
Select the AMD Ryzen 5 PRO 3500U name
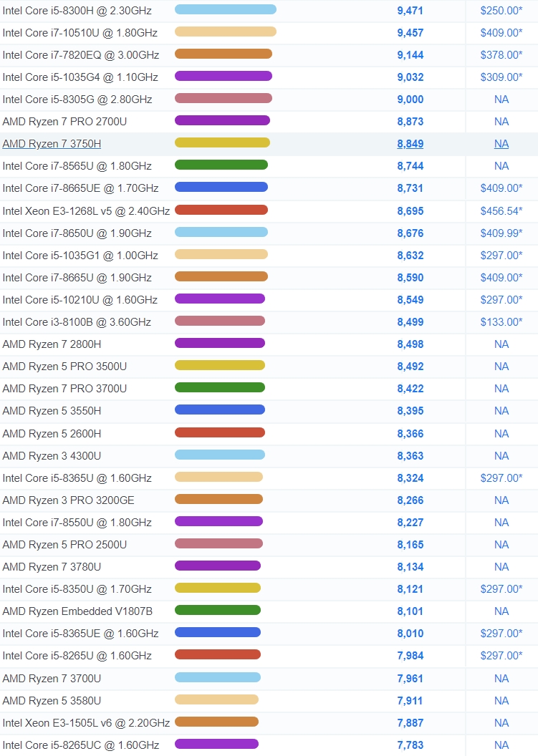(64, 367)
